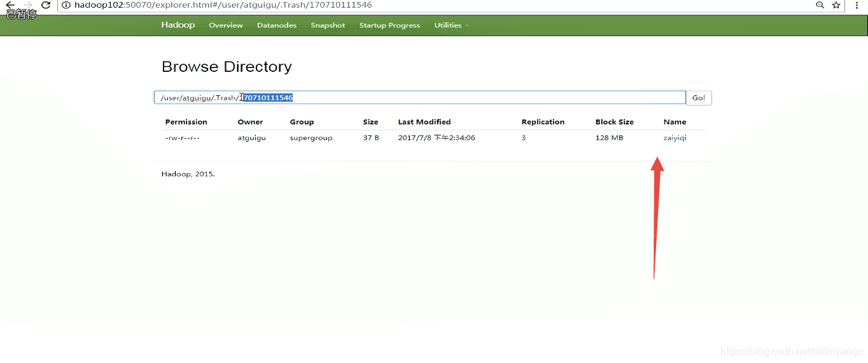Click the Group column header
The width and height of the screenshot is (868, 363).
(302, 122)
